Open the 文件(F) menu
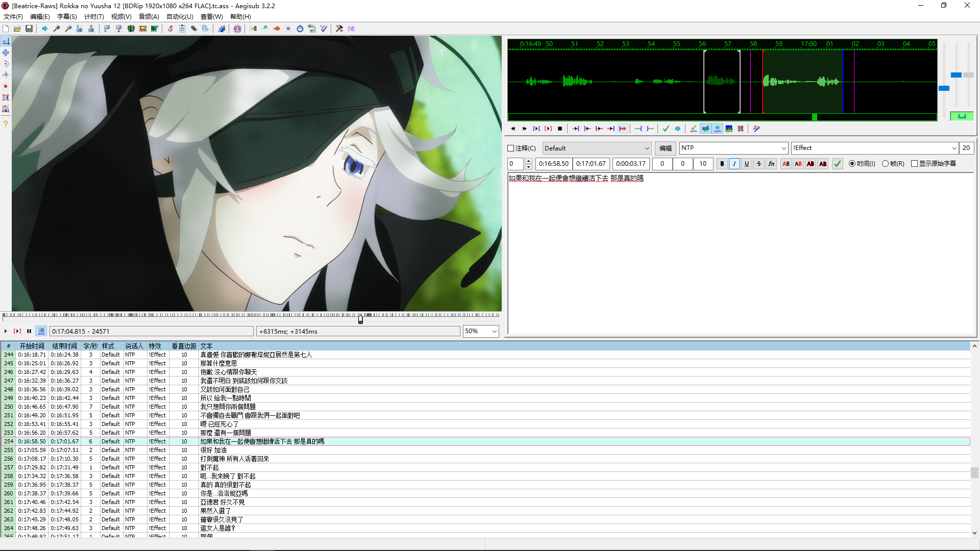 tap(13, 16)
